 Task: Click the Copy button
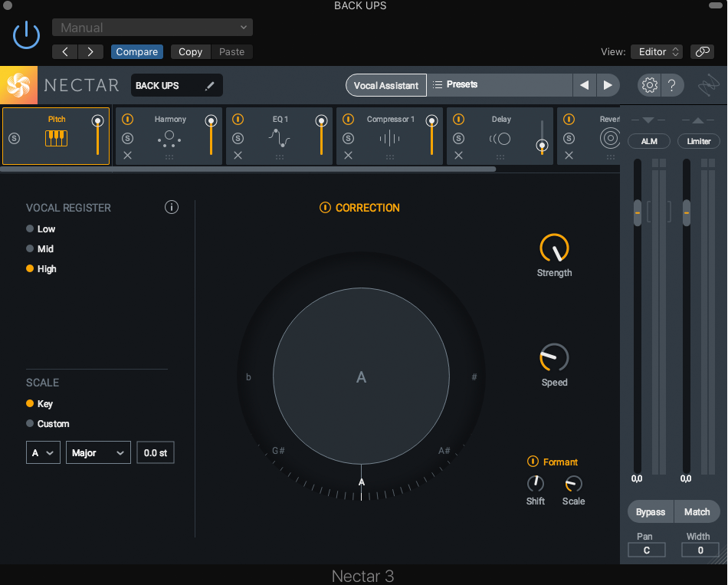(x=190, y=51)
